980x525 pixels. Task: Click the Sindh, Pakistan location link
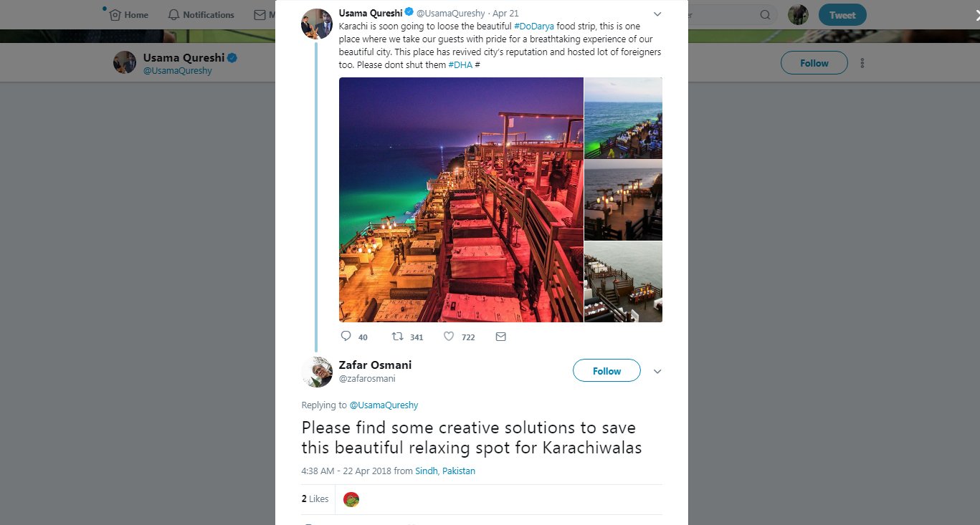tap(445, 471)
